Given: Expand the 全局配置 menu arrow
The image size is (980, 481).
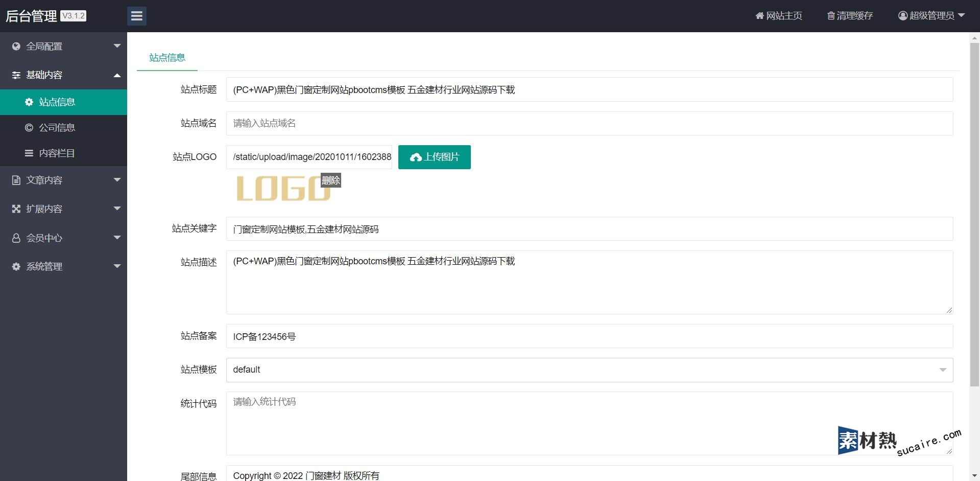Looking at the screenshot, I should coord(117,46).
